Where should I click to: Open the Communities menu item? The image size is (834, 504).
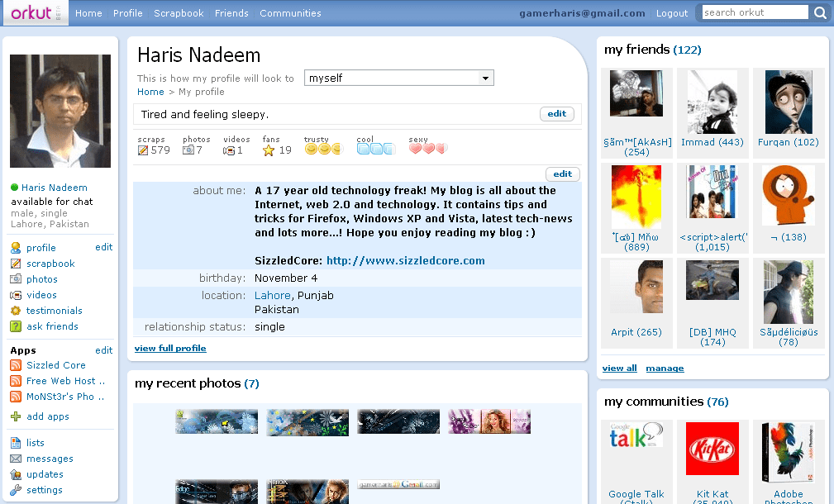point(290,13)
